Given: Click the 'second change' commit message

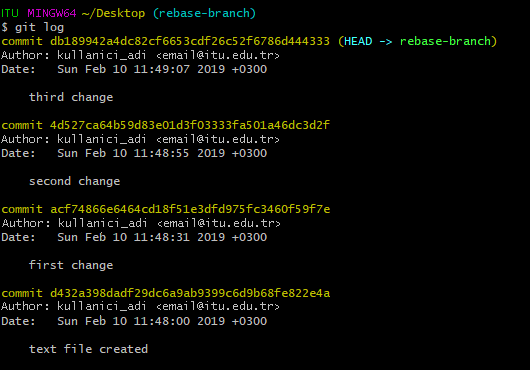Looking at the screenshot, I should (x=74, y=181).
